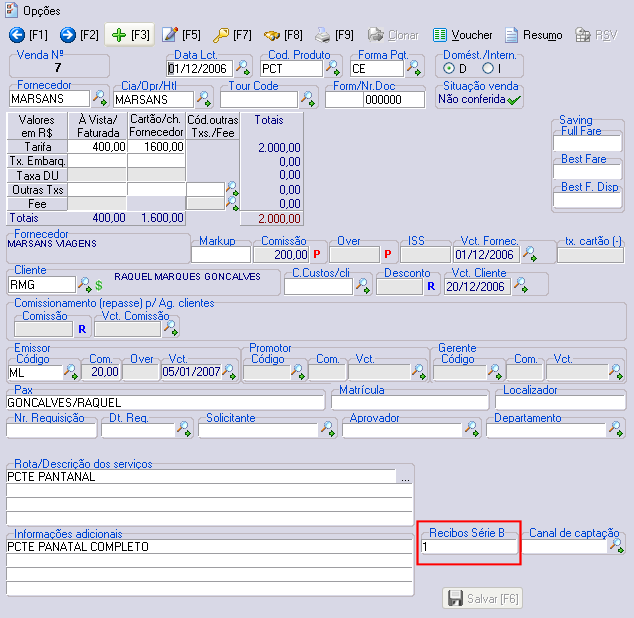Select the I internacional radio button
Screen dimensions: 634x618
[488, 68]
